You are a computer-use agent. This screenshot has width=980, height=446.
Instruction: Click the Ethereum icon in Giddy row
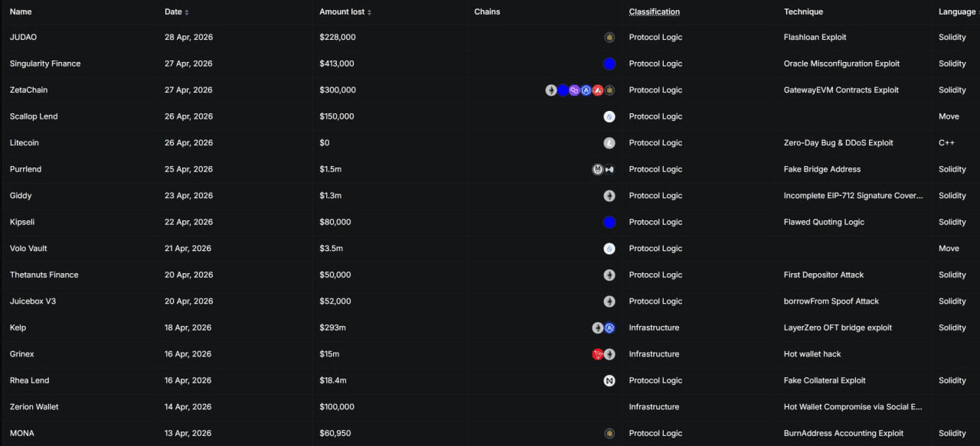609,196
